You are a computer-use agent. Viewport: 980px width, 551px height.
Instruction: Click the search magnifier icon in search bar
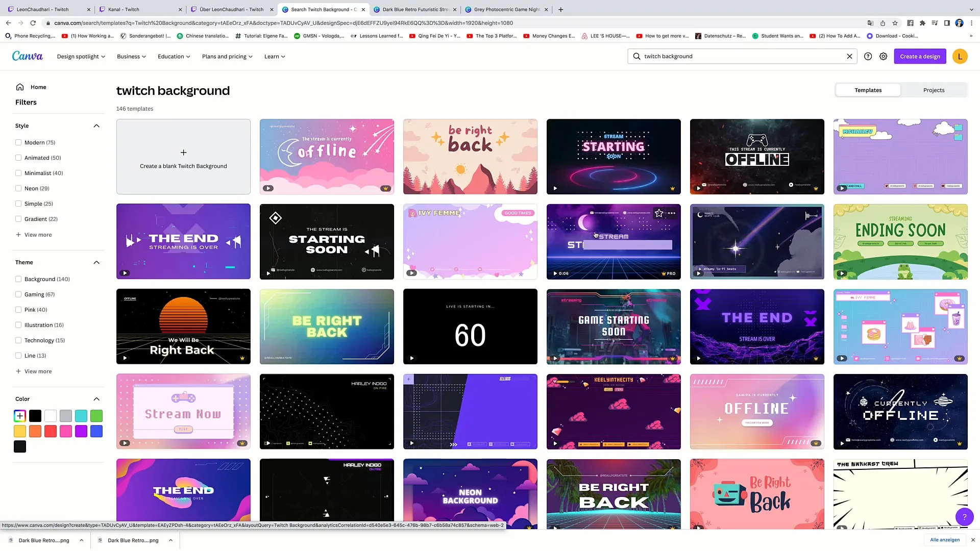(636, 56)
